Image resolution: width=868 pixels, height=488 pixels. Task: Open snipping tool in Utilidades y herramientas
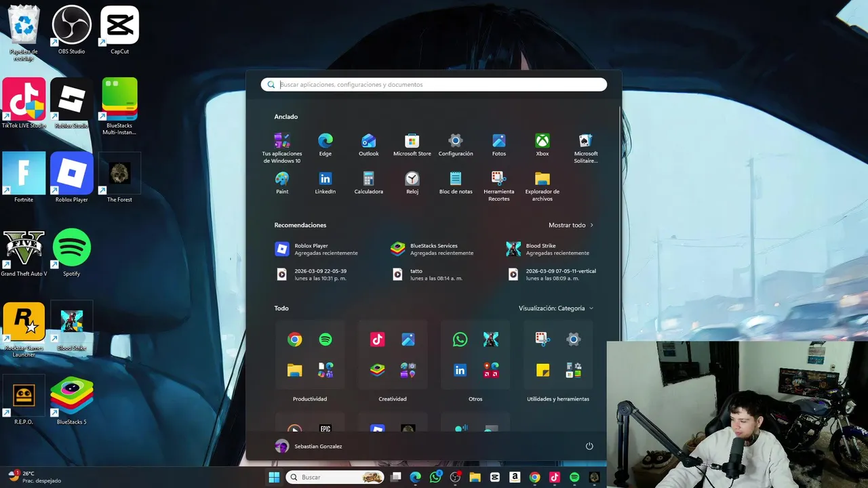[x=542, y=340]
